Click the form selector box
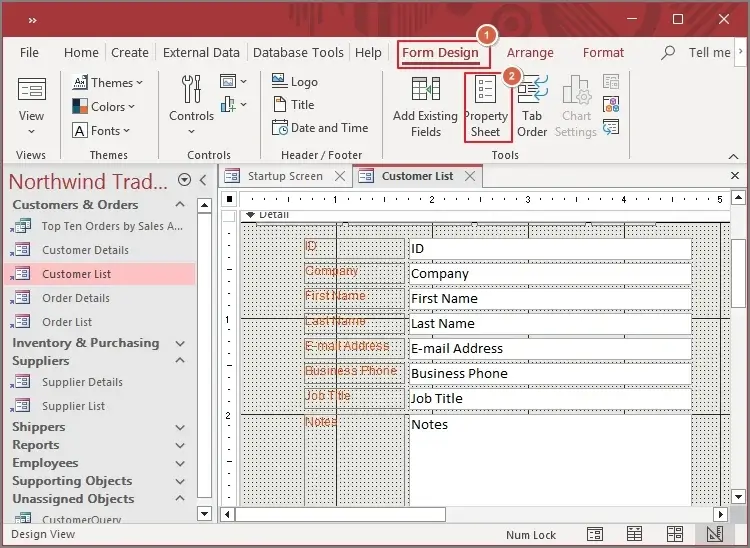750x548 pixels. [229, 199]
